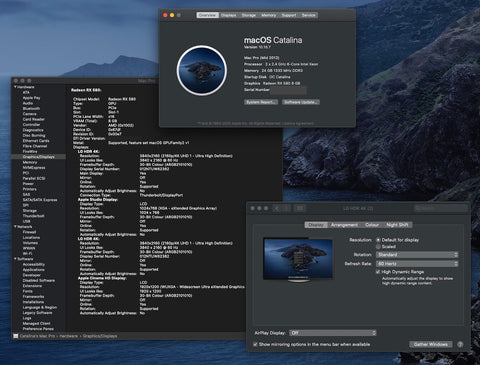Select Disabled Software in sidebar

pos(39,281)
